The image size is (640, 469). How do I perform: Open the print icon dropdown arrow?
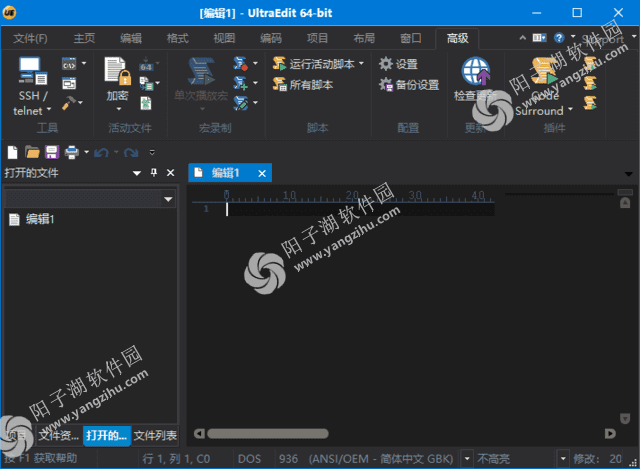[x=87, y=152]
